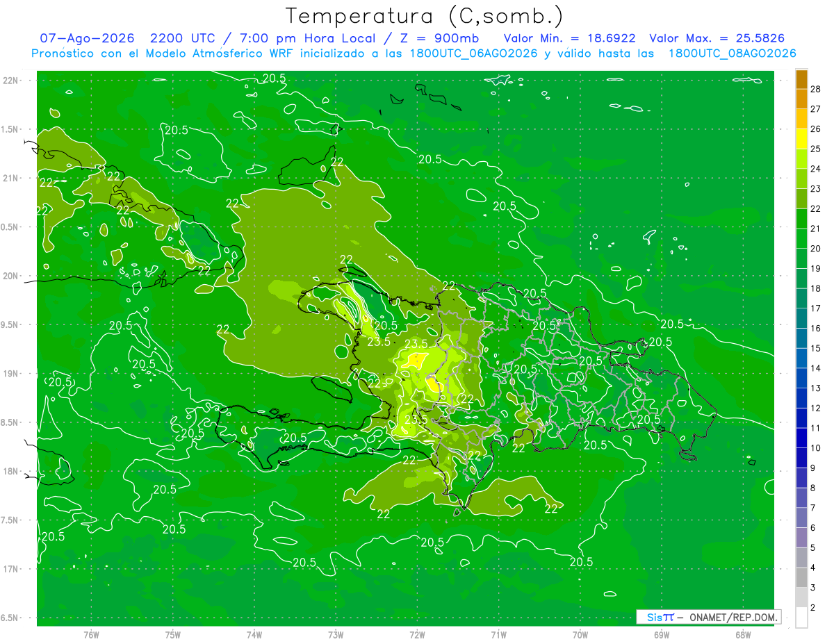Select the legend value '15'
The height and width of the screenshot is (644, 834).
coord(817,348)
